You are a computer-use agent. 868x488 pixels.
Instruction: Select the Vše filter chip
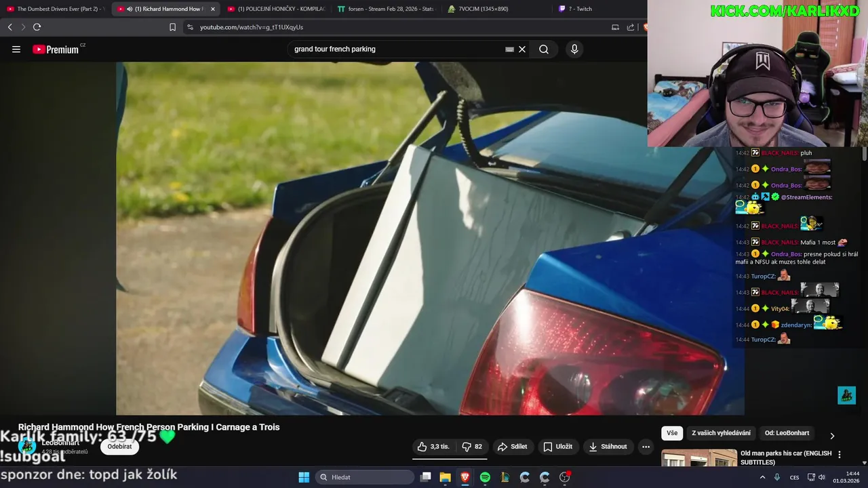click(671, 433)
